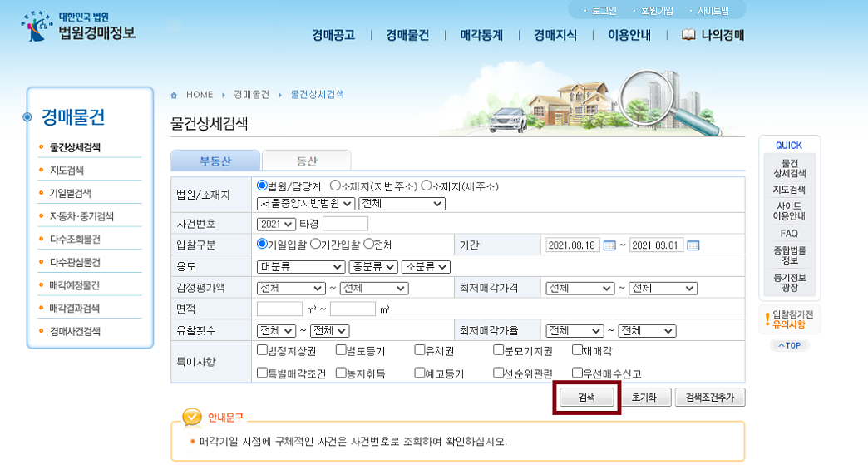Select 법원/담당계 radio button
This screenshot has width=868, height=465.
262,186
